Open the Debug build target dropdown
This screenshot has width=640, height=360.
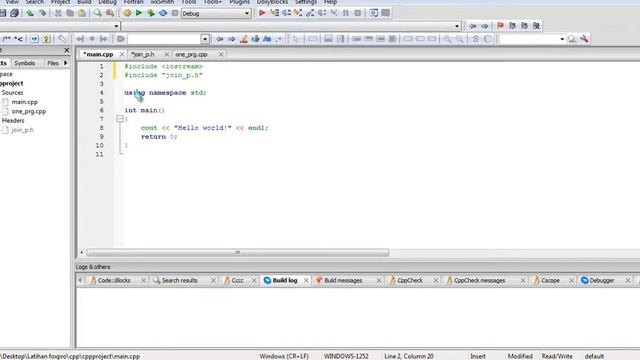pyautogui.click(x=216, y=13)
